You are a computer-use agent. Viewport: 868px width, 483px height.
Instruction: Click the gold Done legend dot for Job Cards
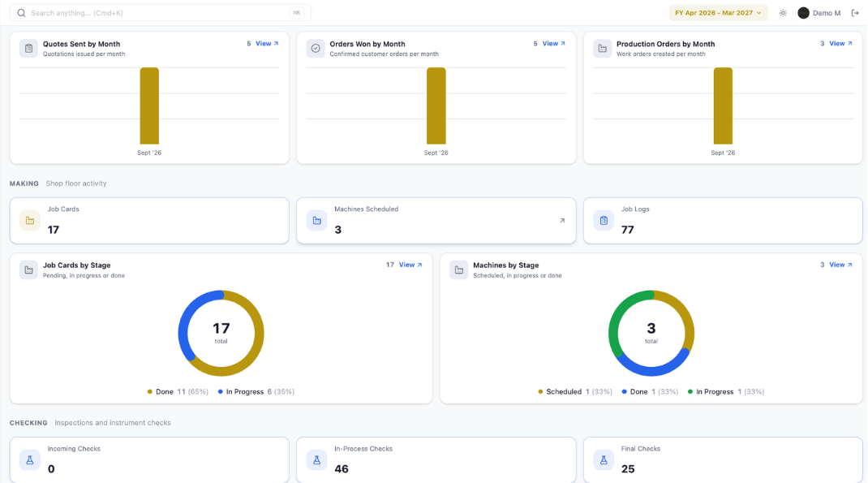point(149,391)
